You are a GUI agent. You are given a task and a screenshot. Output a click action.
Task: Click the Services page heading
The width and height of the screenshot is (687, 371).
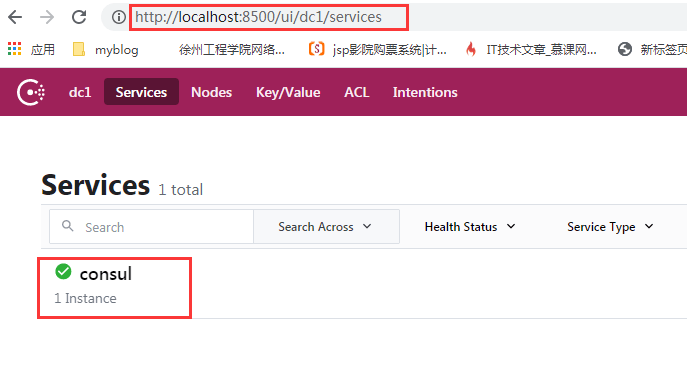96,185
